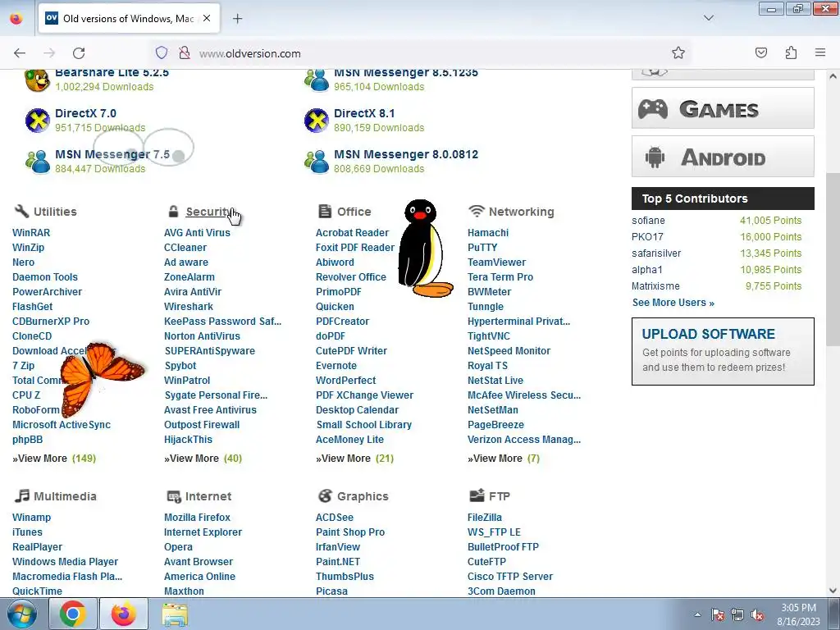Open the CCleaner link
This screenshot has height=630, width=840.
(x=185, y=248)
